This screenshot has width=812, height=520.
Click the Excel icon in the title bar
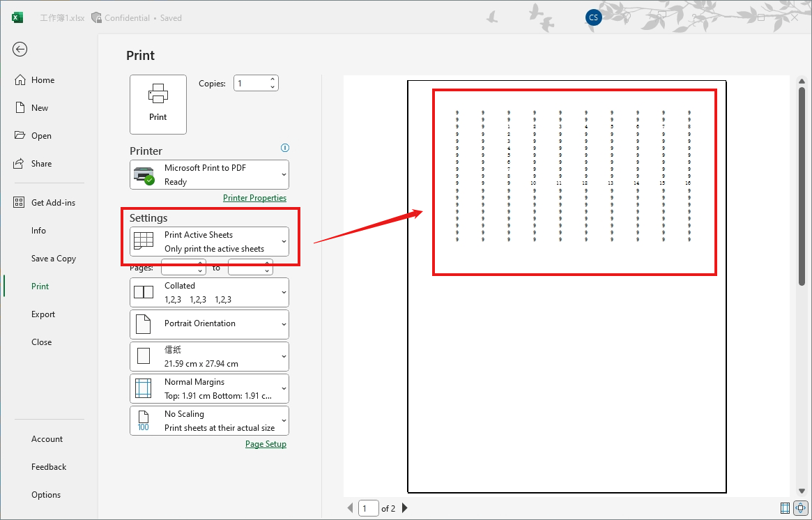(16, 17)
